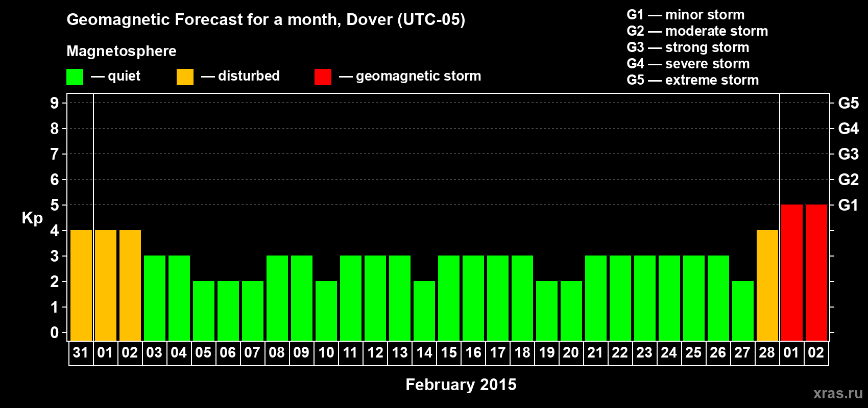Click the Kp value '5' on the left axis
Viewport: 868px width, 408px height.
[55, 205]
